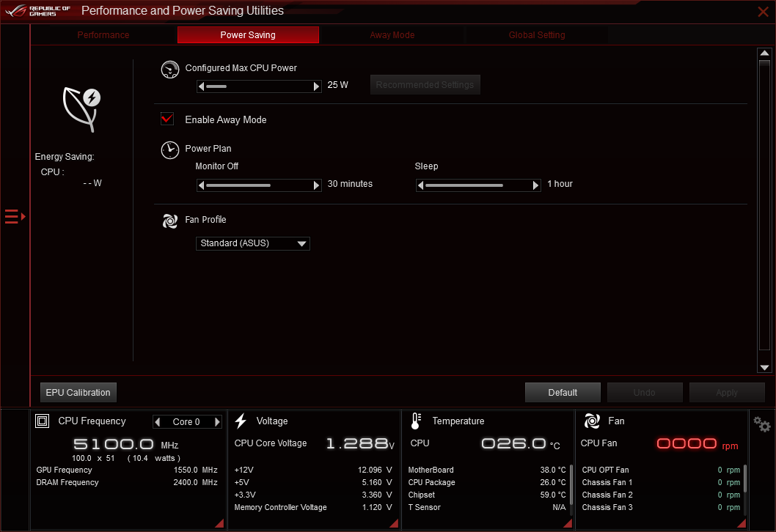Click the Sleep slider track

pyautogui.click(x=478, y=185)
